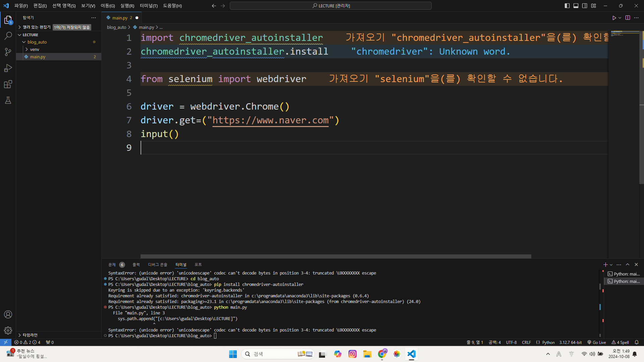Open the 4 Spell warnings item

coord(620,342)
